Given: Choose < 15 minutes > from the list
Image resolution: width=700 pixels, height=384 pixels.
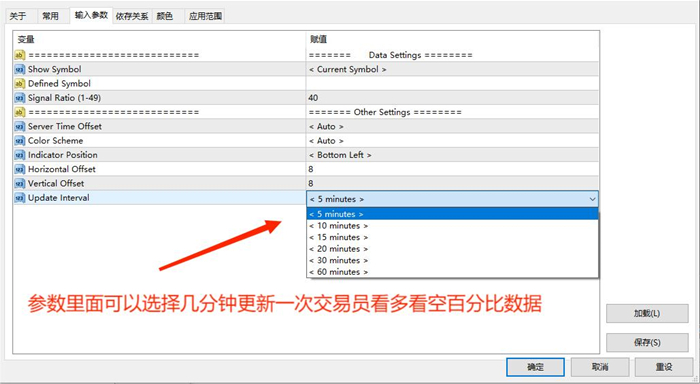Looking at the screenshot, I should tap(452, 237).
